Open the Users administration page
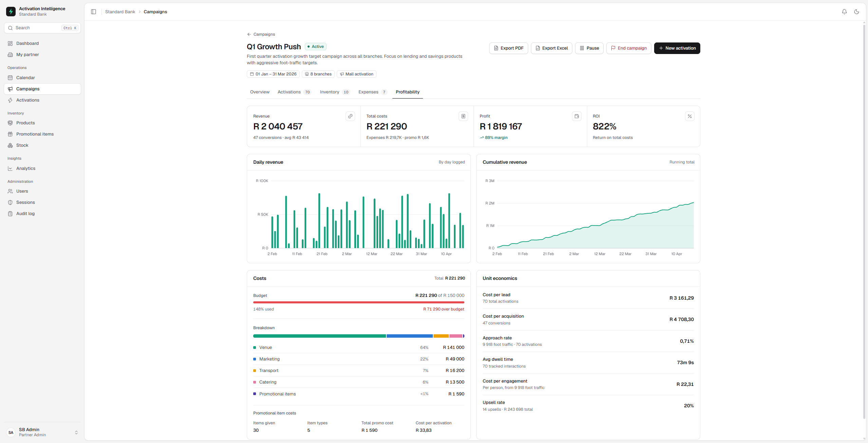Image resolution: width=868 pixels, height=443 pixels. click(x=42, y=191)
